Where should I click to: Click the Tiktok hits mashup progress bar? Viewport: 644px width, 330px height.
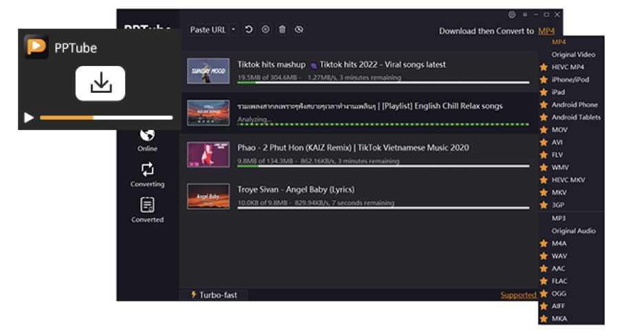click(x=383, y=83)
